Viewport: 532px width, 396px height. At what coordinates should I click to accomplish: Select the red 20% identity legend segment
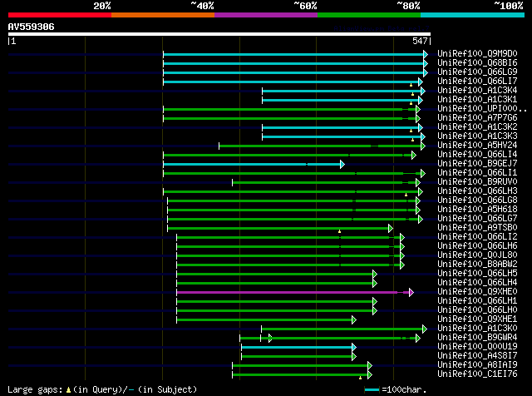point(60,15)
